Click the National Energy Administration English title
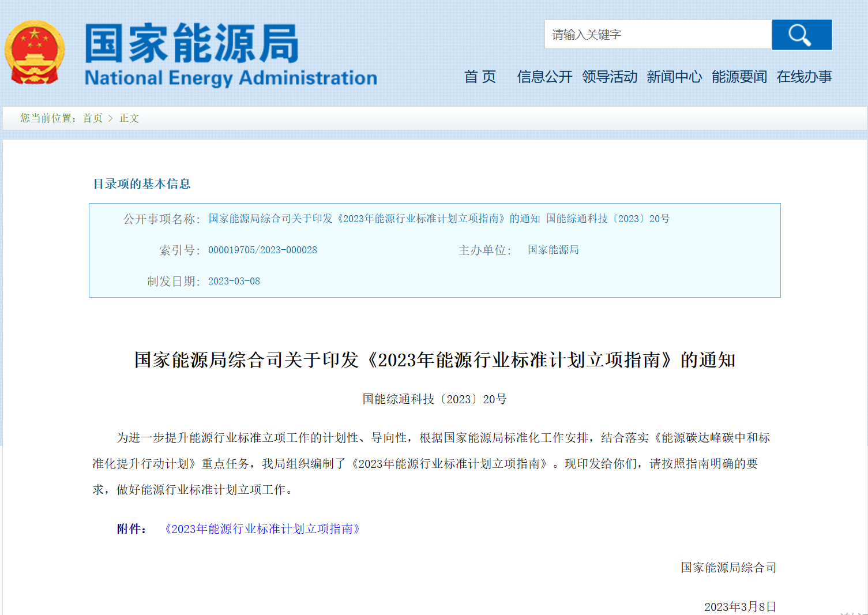868x615 pixels. pyautogui.click(x=231, y=78)
